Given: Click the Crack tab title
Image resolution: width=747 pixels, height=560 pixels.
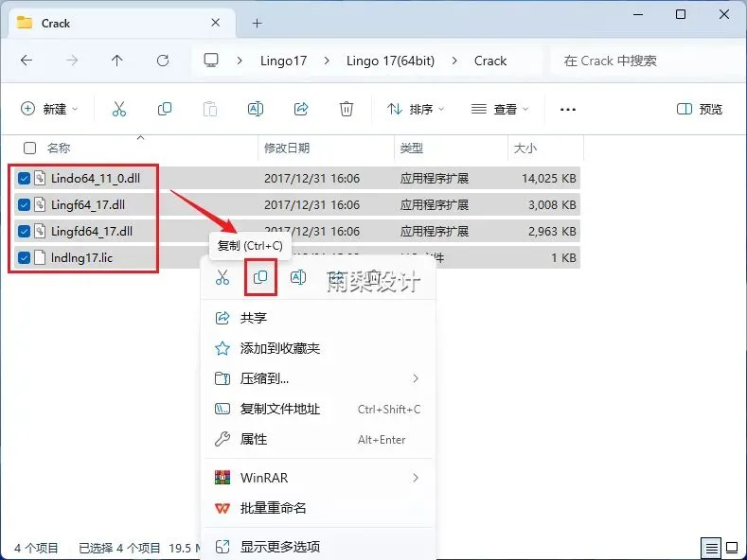Looking at the screenshot, I should 56,23.
